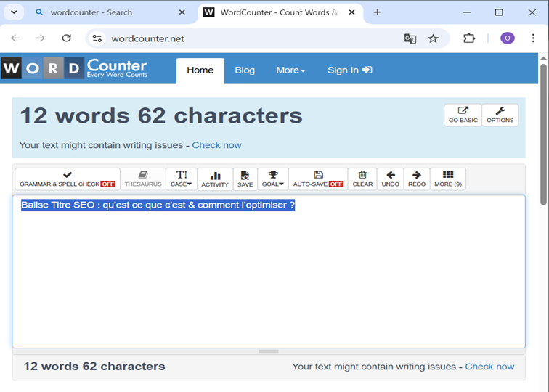
Task: Close the wordcounter - Search tab
Action: click(x=182, y=12)
